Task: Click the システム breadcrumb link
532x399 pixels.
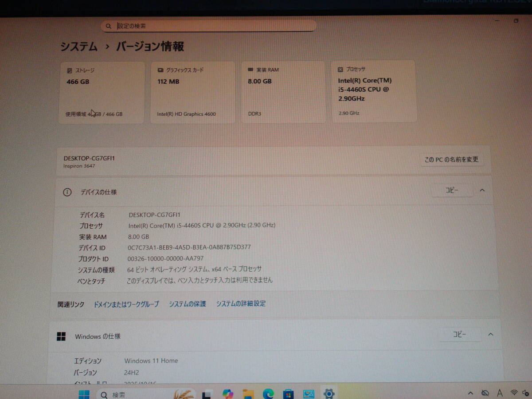Action: point(79,47)
